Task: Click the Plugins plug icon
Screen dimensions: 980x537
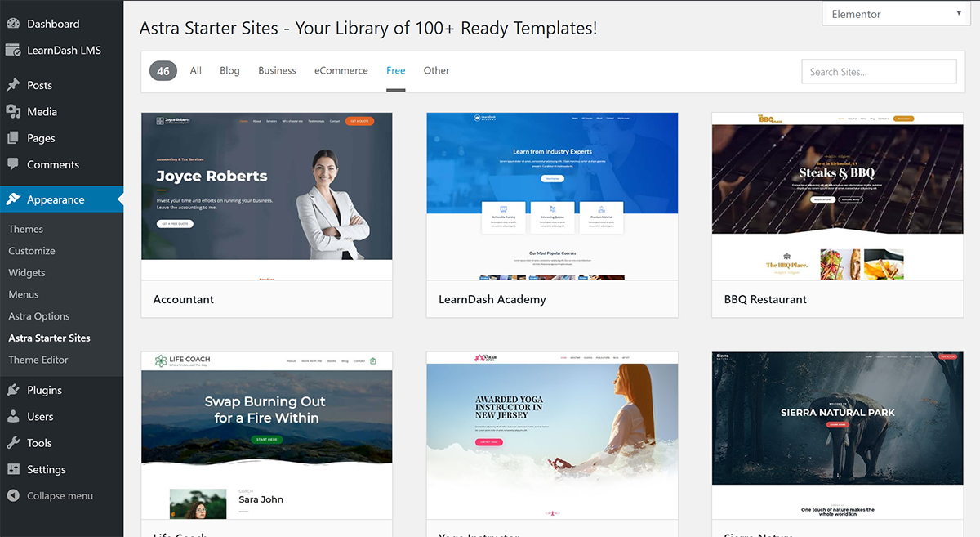Action: coord(13,390)
